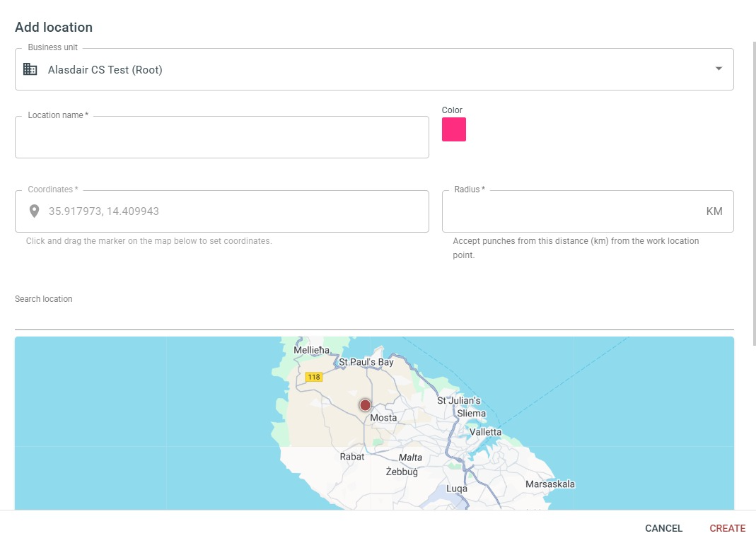Viewport: 756px width, 543px height.
Task: Click the Rabat label on the map
Action: pos(352,457)
